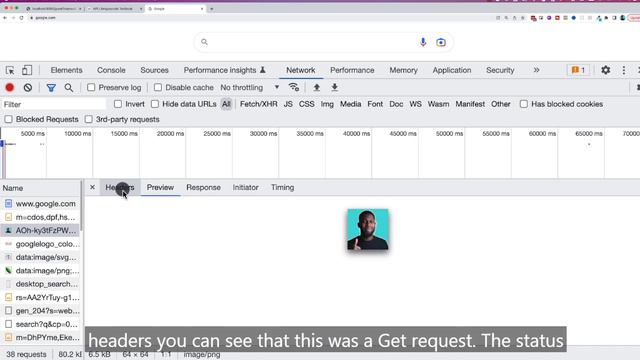Export HAR file download arrow

[334, 87]
